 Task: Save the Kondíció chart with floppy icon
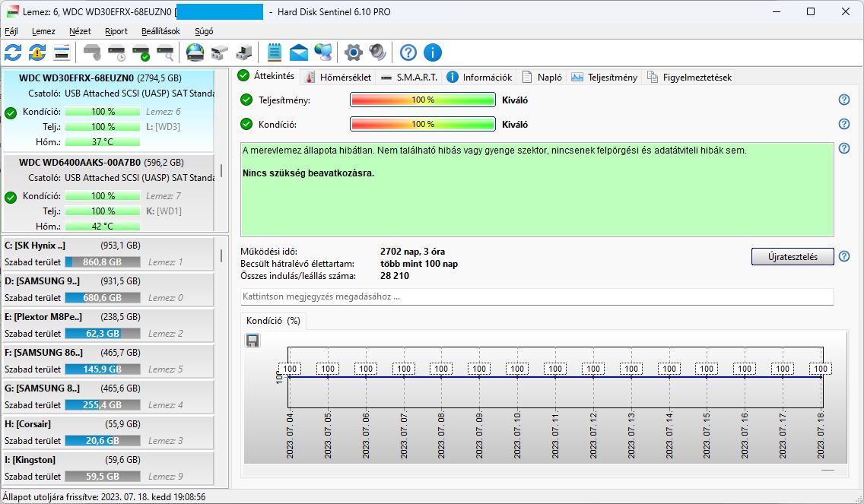tap(253, 341)
